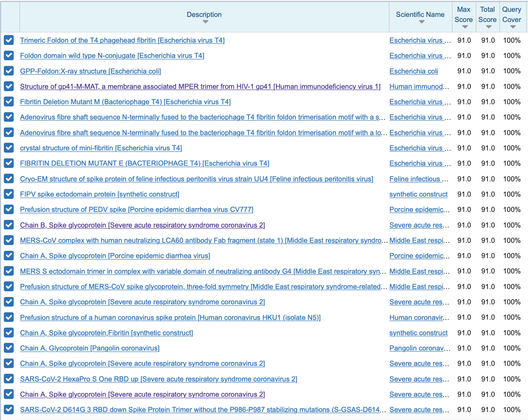Image resolution: width=528 pixels, height=420 pixels.
Task: Expand the Description column sort arrow
Action: [205, 22]
